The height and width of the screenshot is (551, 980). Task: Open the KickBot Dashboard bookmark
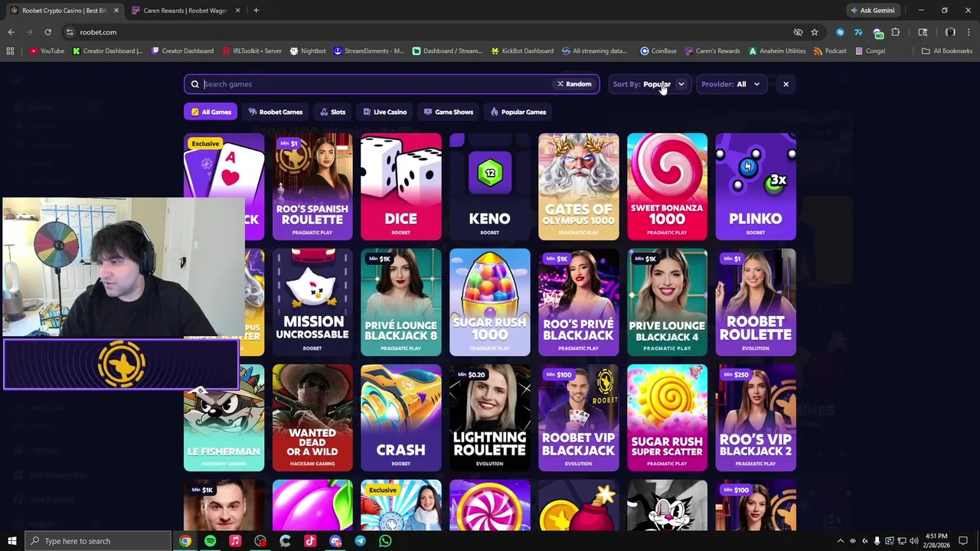point(521,51)
